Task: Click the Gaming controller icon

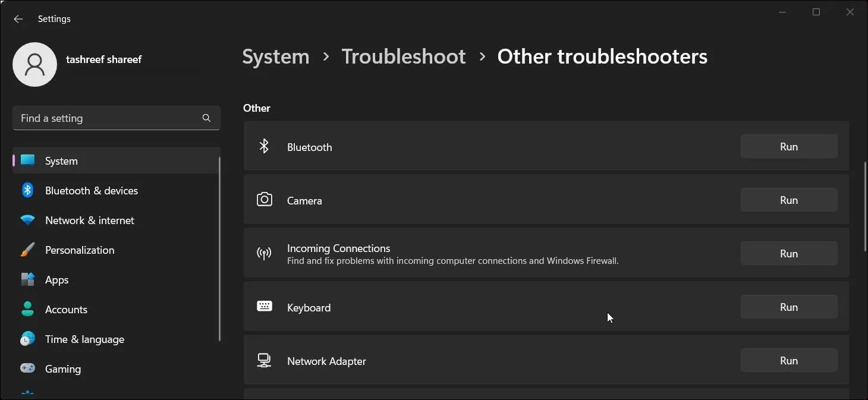Action: click(x=27, y=368)
